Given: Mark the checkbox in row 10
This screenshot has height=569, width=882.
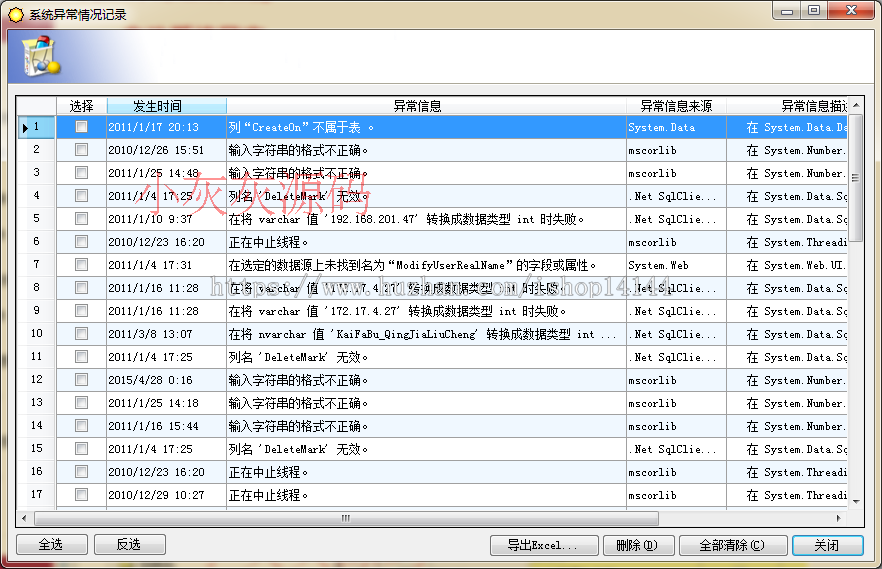Looking at the screenshot, I should pos(82,334).
